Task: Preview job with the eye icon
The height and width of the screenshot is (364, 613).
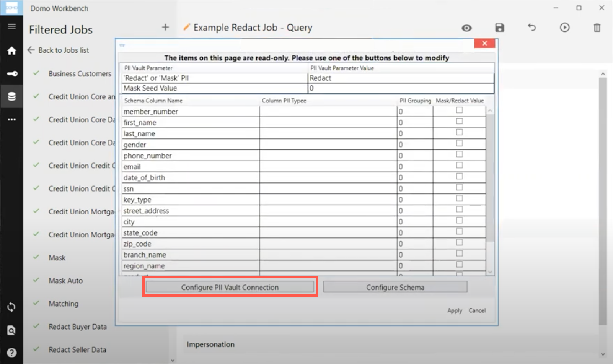Action: pyautogui.click(x=466, y=28)
